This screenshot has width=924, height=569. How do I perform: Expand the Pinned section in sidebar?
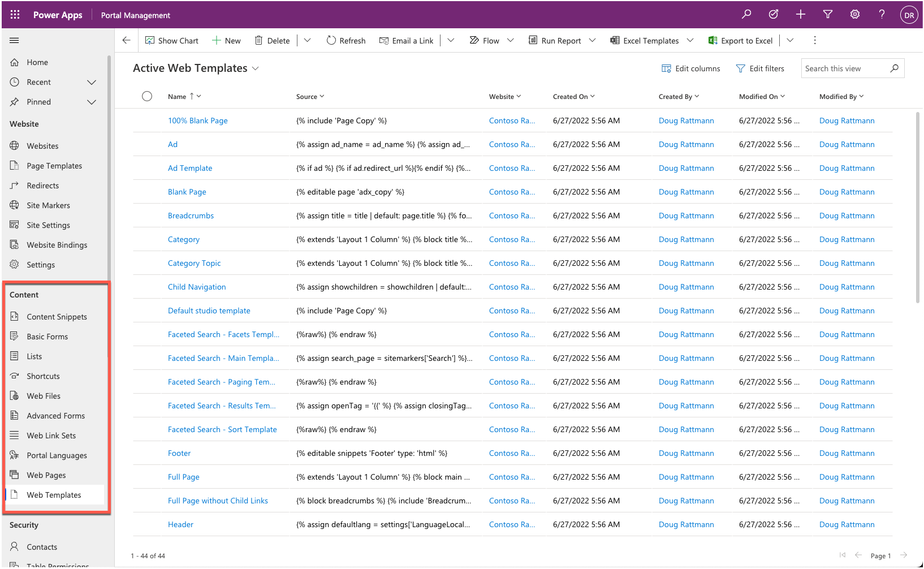pos(92,102)
